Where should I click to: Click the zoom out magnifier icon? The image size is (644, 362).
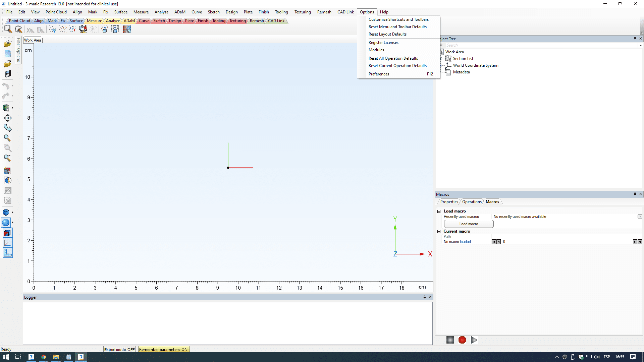tap(7, 158)
